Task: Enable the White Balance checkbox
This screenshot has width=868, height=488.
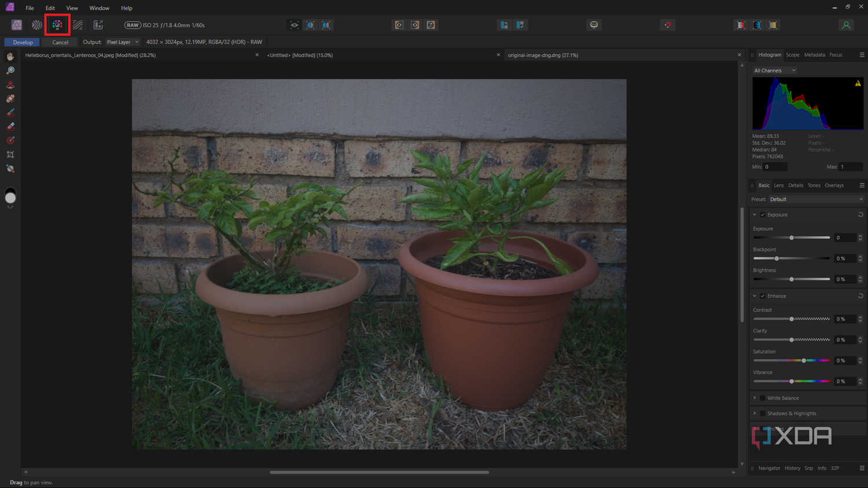Action: [763, 398]
